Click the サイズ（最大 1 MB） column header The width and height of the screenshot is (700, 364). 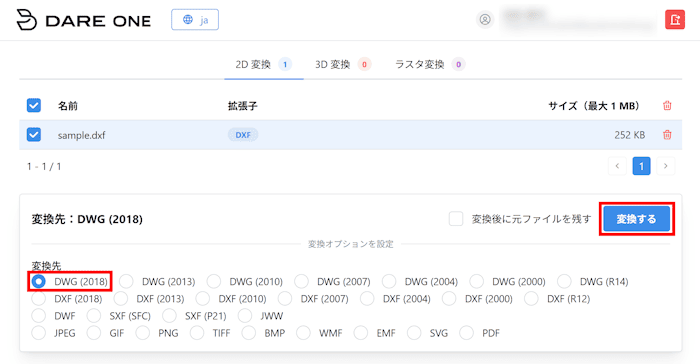tap(594, 106)
